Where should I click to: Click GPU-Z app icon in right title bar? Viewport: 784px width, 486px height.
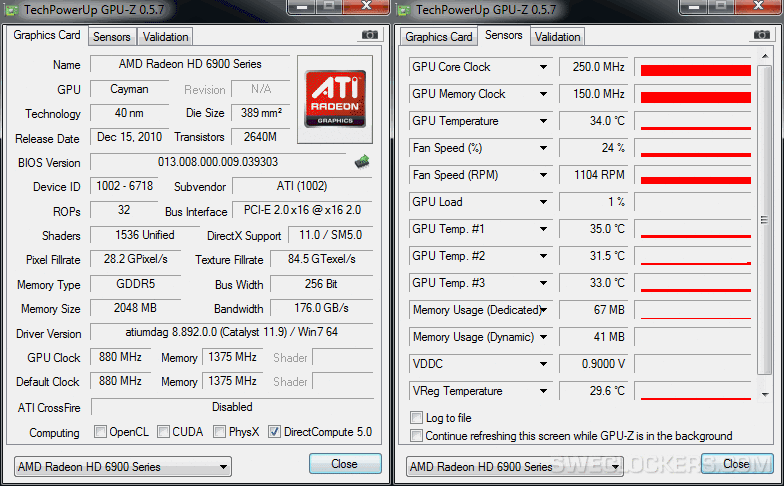[404, 10]
